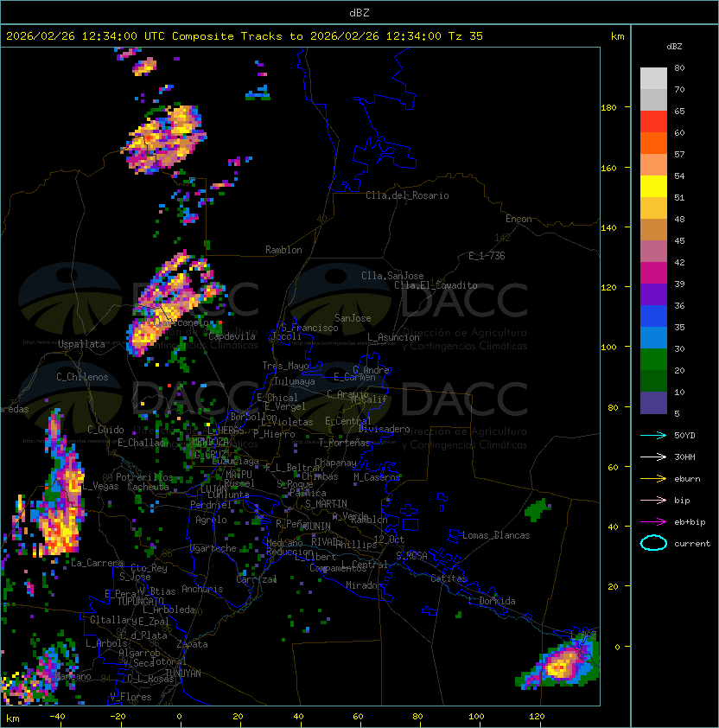Choose the blue swatch between 36 and 35
This screenshot has height=728, width=719.
click(x=653, y=316)
